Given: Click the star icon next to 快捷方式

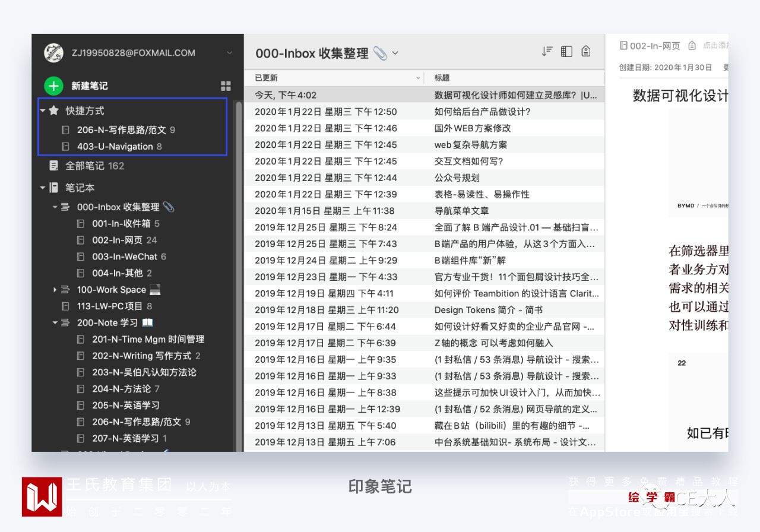Looking at the screenshot, I should [x=54, y=110].
